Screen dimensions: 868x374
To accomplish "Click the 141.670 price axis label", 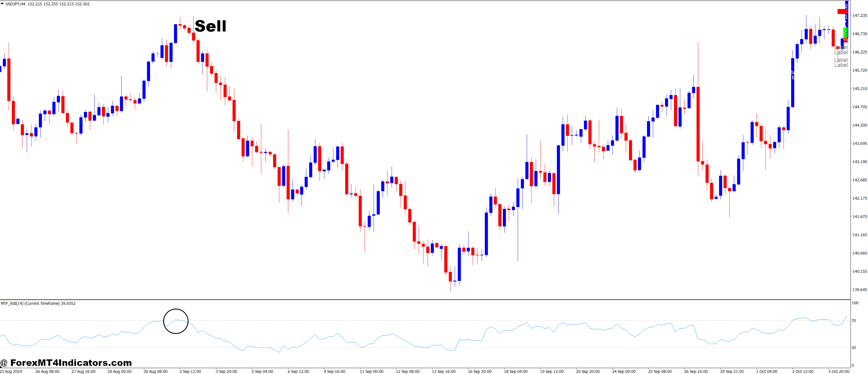I will point(860,217).
